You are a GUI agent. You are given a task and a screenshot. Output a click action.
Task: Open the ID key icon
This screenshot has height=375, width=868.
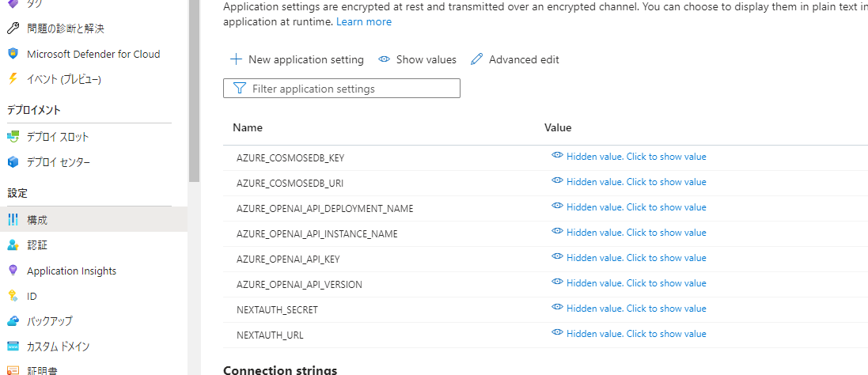pyautogui.click(x=13, y=296)
